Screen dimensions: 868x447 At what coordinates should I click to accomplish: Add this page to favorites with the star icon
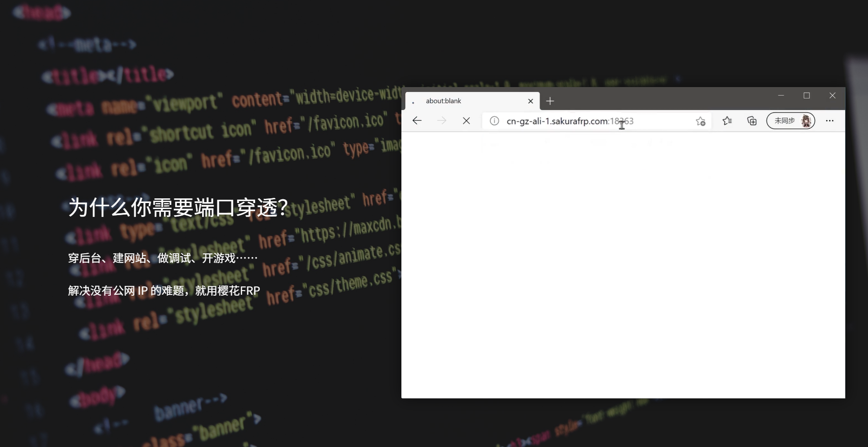click(700, 121)
